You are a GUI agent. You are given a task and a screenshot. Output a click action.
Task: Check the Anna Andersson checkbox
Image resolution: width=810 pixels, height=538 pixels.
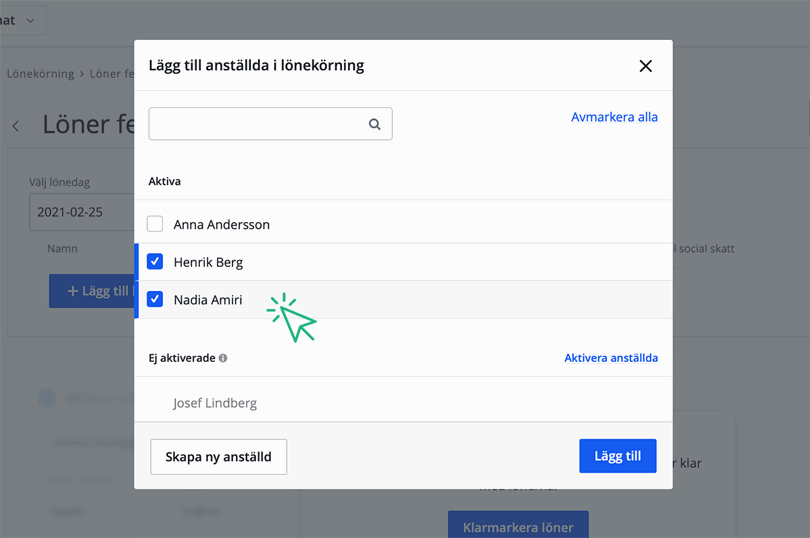(155, 224)
